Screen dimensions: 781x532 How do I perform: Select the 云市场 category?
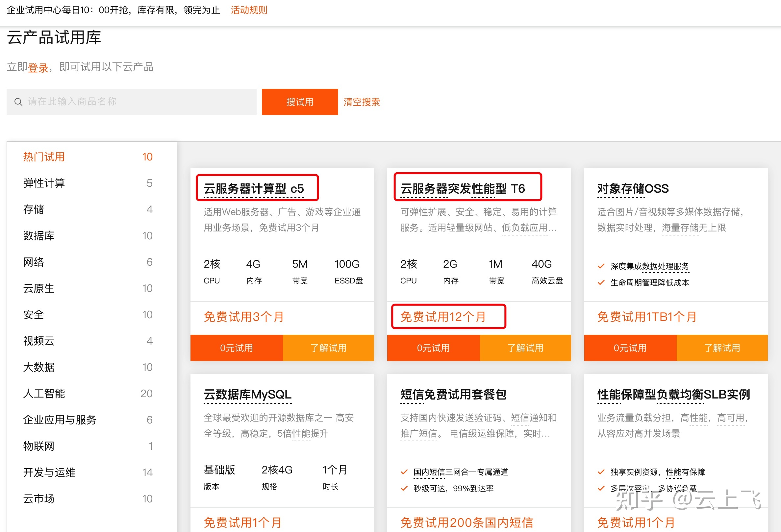[88, 499]
